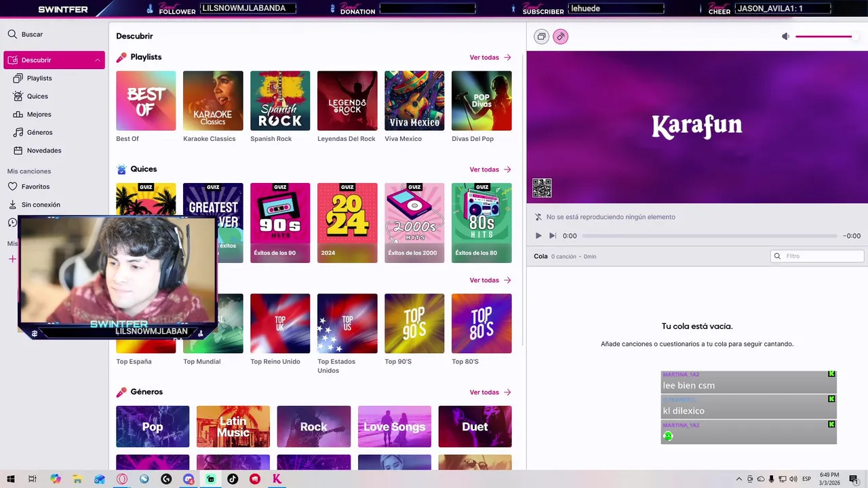The width and height of the screenshot is (868, 488).
Task: Open Logitech G Hub taskbar icon
Action: 166,479
